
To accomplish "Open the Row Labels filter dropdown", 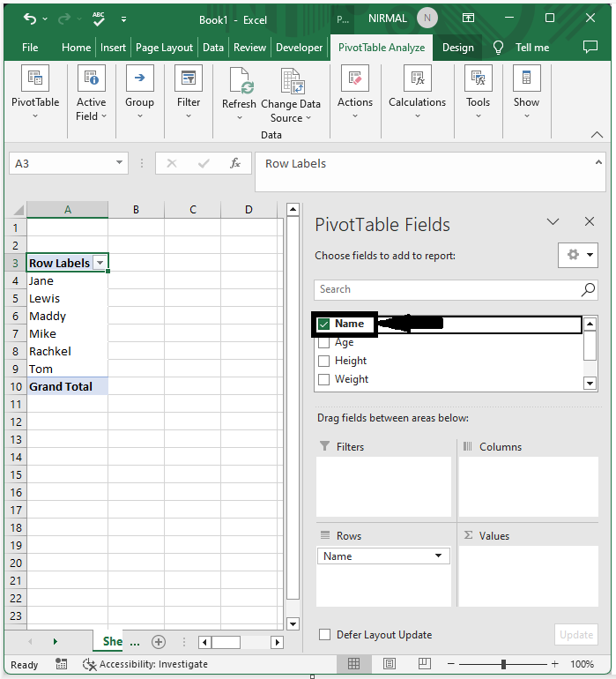I will click(100, 263).
